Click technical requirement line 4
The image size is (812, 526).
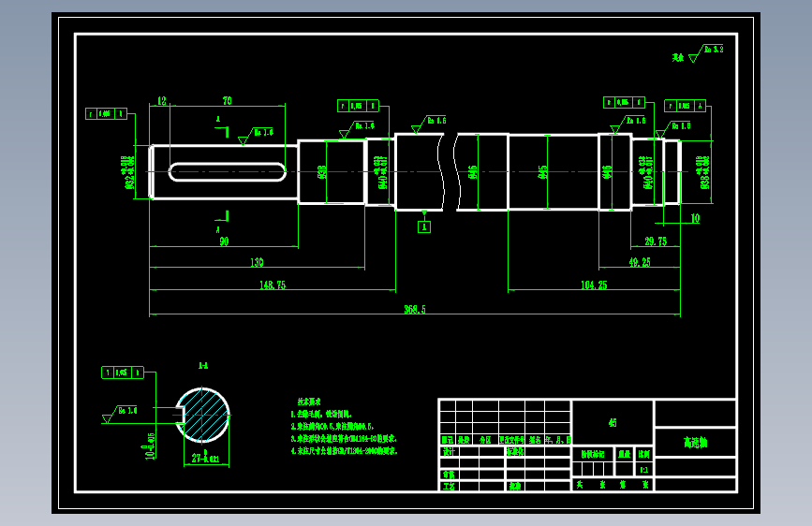pyautogui.click(x=344, y=451)
